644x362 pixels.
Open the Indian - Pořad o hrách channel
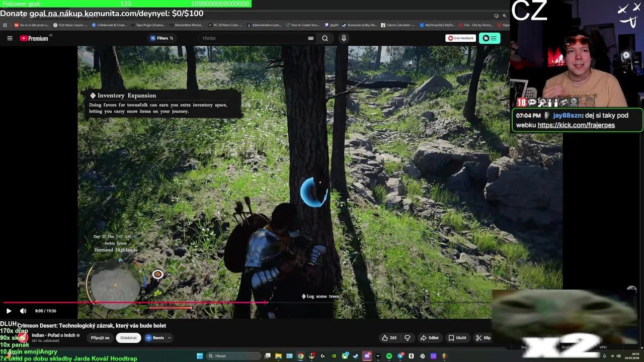point(53,335)
